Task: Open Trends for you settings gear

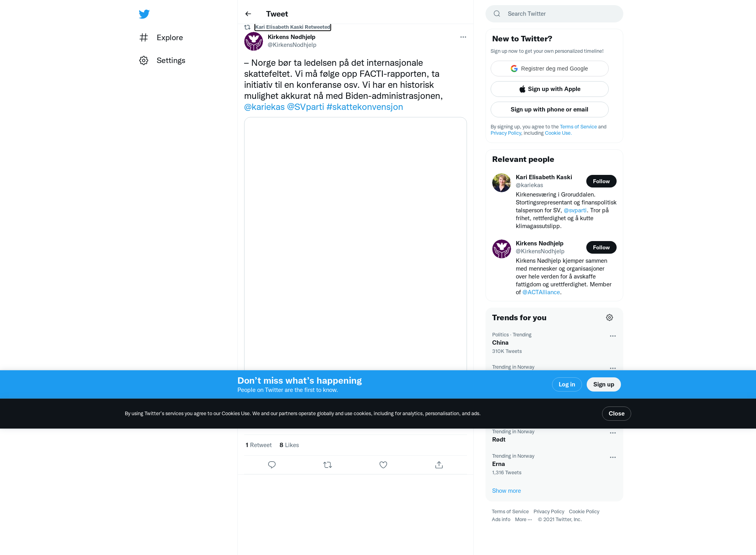Action: pos(610,317)
